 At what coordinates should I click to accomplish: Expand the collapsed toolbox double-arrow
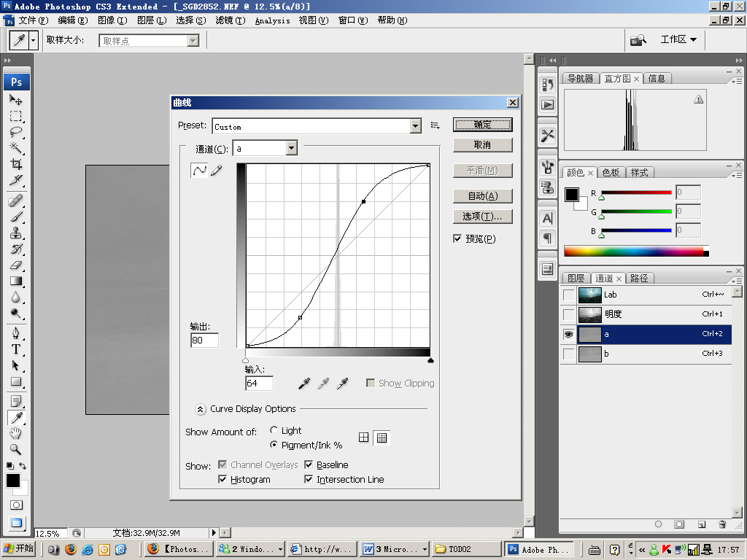7,60
